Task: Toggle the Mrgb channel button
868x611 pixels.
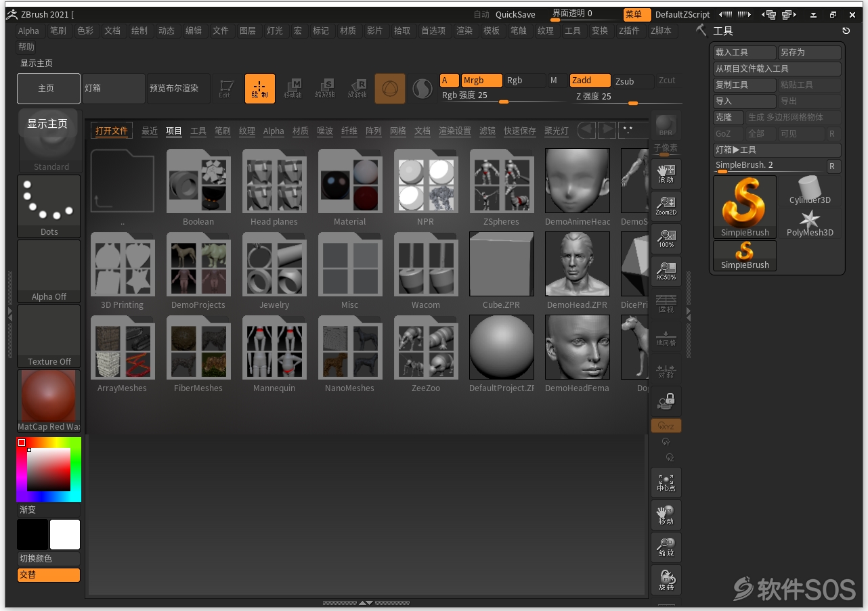Action: tap(481, 81)
